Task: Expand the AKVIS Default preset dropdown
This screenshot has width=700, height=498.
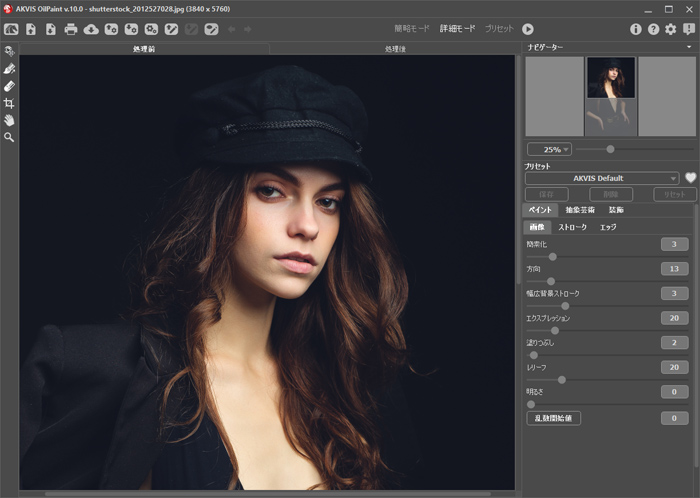Action: click(x=602, y=178)
